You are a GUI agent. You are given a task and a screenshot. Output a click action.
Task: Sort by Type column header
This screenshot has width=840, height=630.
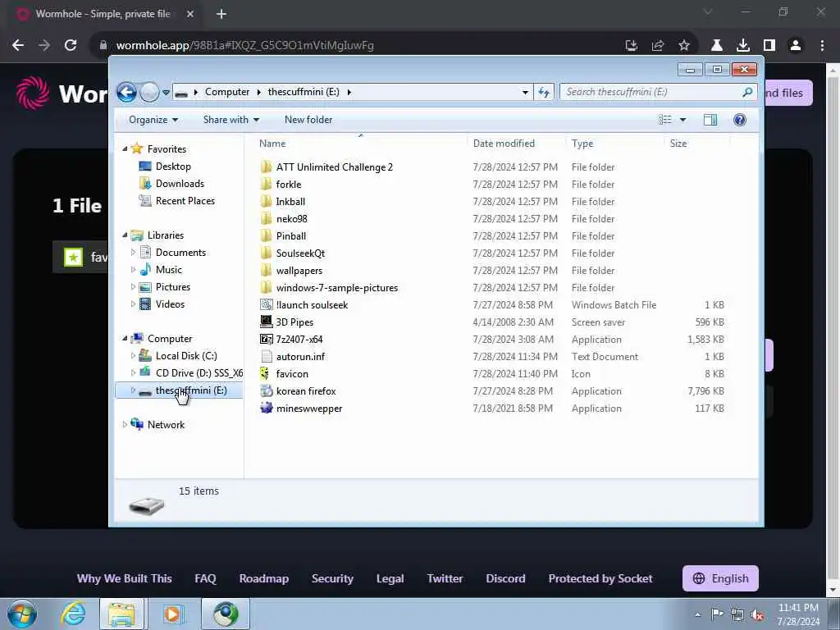(x=582, y=144)
